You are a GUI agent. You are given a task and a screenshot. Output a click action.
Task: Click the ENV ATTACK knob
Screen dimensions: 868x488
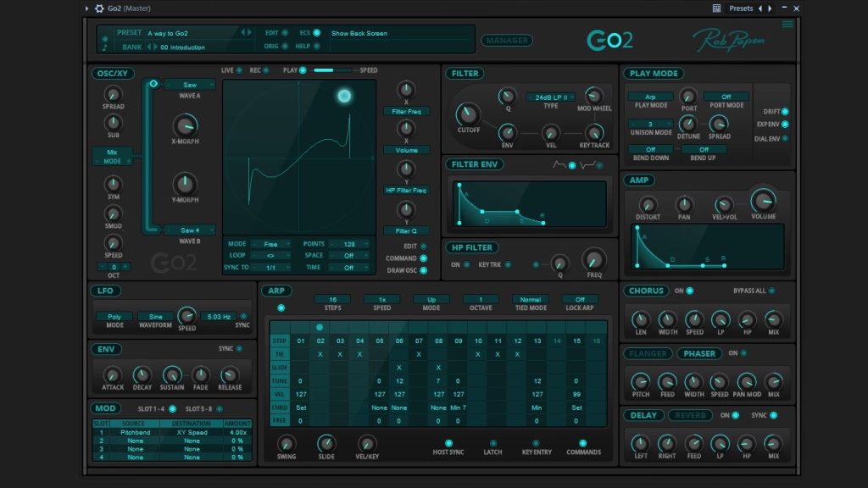pos(112,374)
